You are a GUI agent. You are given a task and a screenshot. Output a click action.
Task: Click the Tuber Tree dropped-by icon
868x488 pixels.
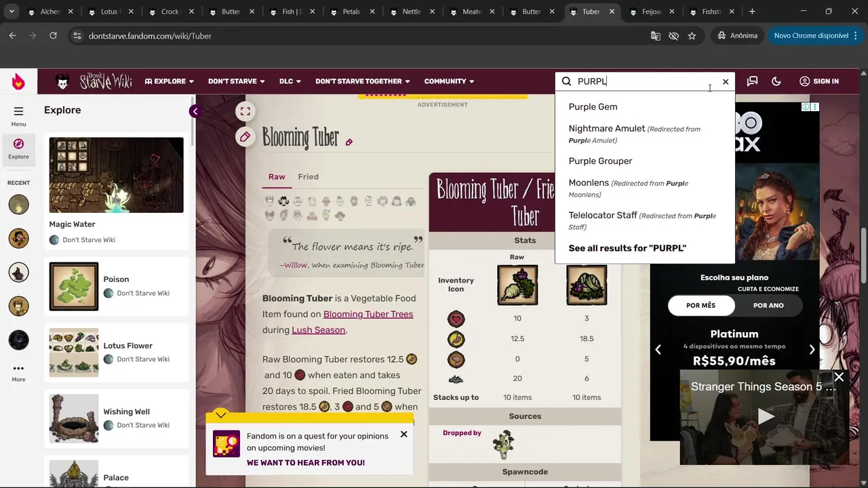point(503,444)
